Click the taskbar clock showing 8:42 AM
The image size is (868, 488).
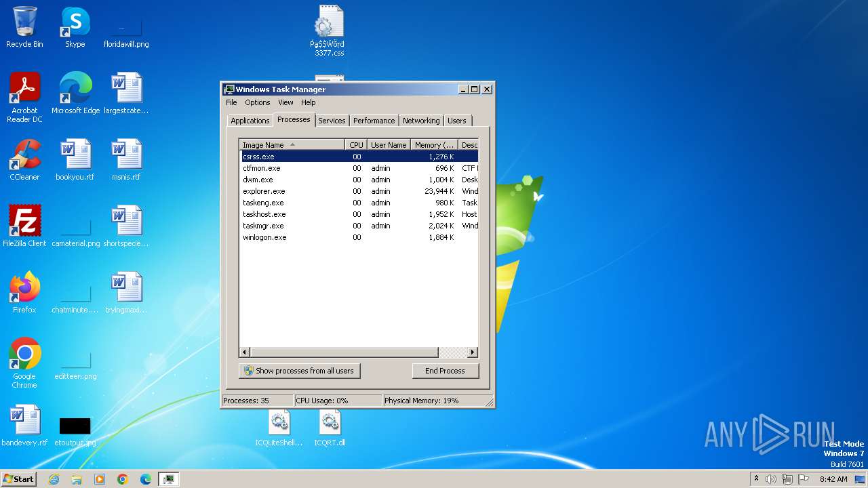tap(833, 479)
